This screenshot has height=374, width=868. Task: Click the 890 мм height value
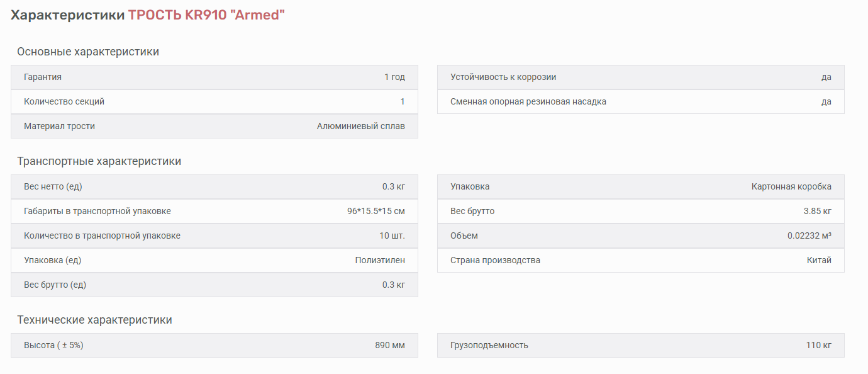(390, 345)
